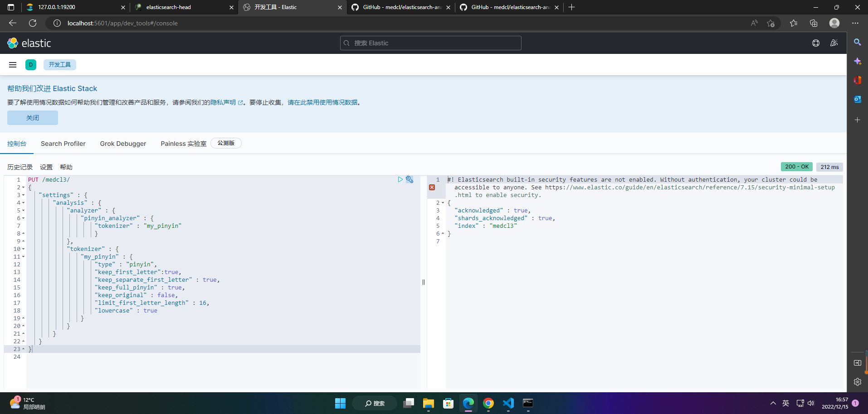Switch to the elasticsearch-head browser tab
868x414 pixels.
tap(183, 7)
